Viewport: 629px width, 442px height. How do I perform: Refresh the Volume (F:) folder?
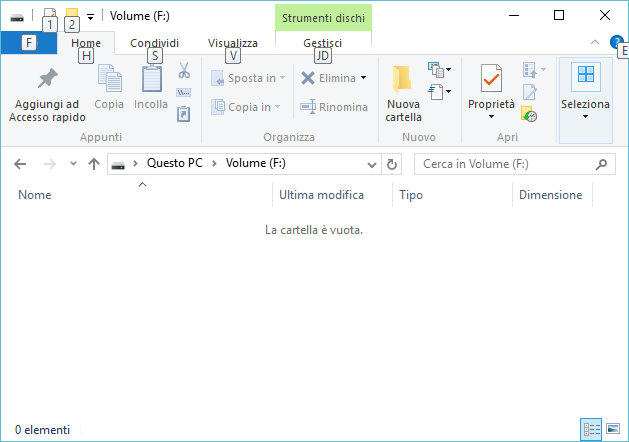click(x=392, y=164)
